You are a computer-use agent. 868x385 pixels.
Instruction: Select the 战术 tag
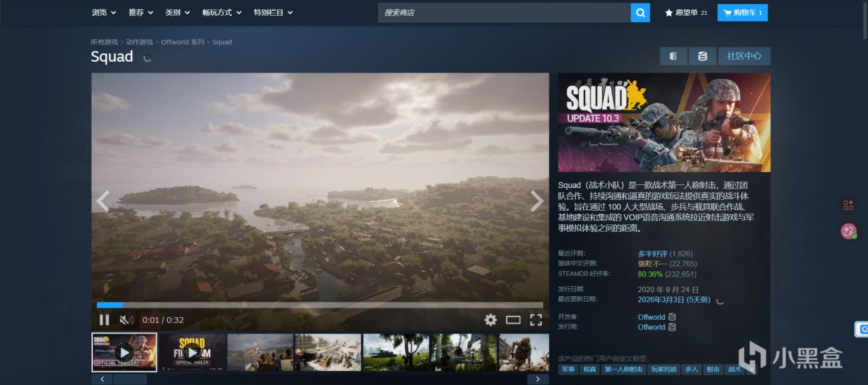[734, 369]
